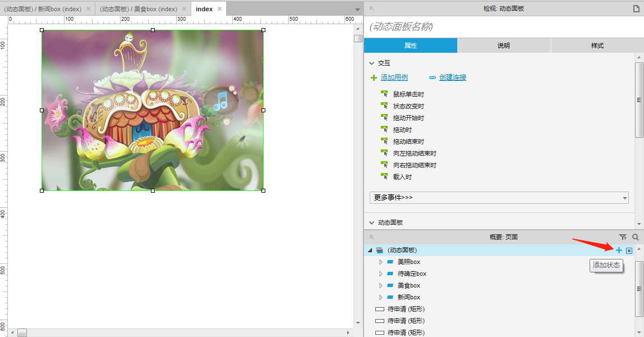Open the tab list dropdown arrow
644x337 pixels.
tap(357, 10)
